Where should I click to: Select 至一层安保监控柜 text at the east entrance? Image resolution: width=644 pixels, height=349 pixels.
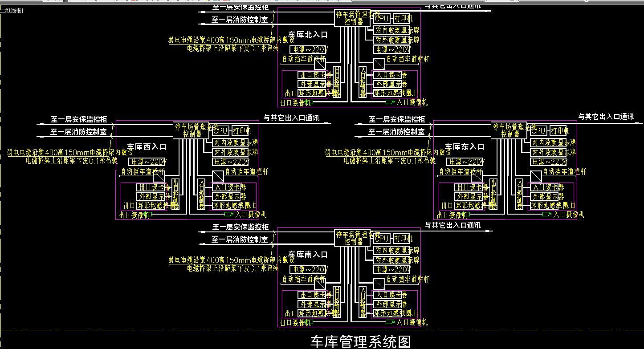397,119
